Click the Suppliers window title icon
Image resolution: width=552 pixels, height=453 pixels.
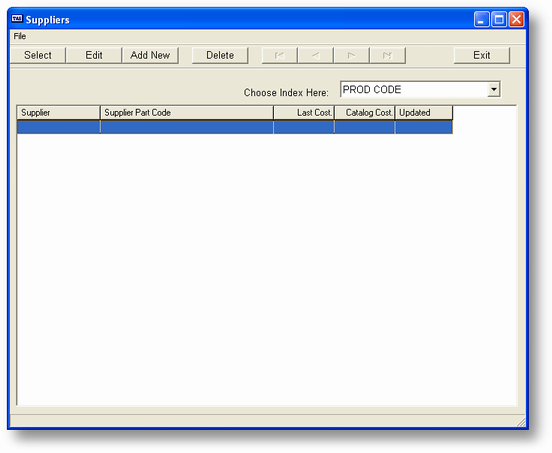click(x=17, y=19)
